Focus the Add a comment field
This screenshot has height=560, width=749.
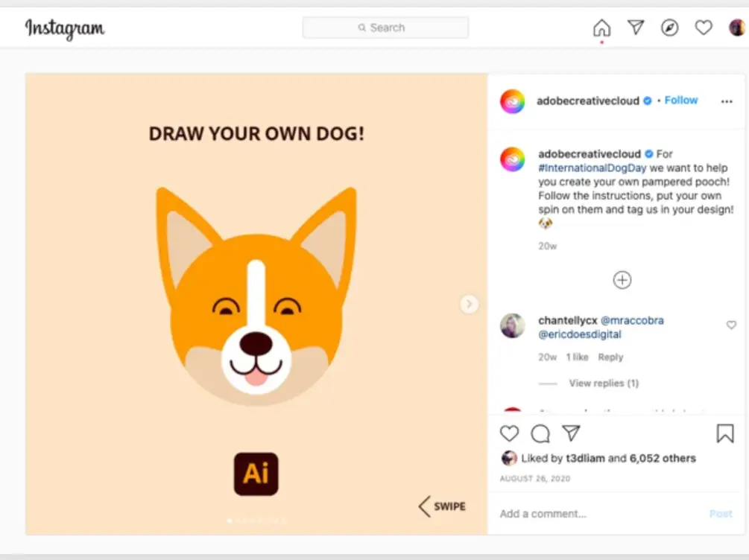coord(596,514)
